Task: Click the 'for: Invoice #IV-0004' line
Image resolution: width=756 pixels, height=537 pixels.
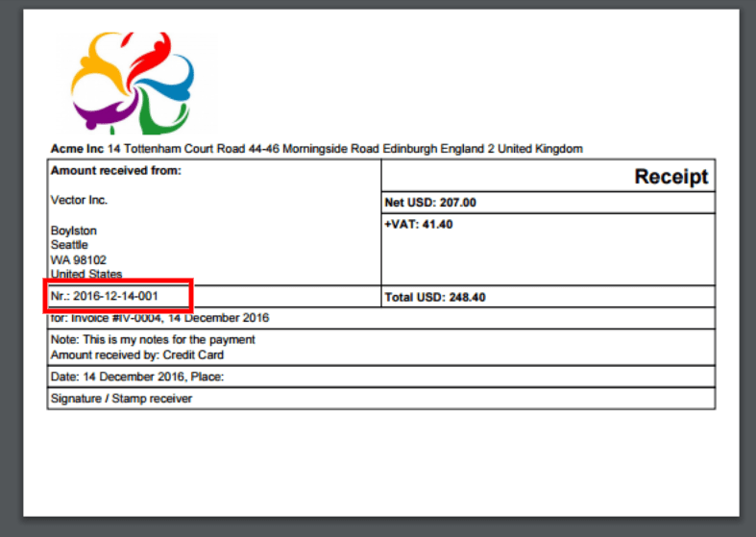Action: point(159,318)
